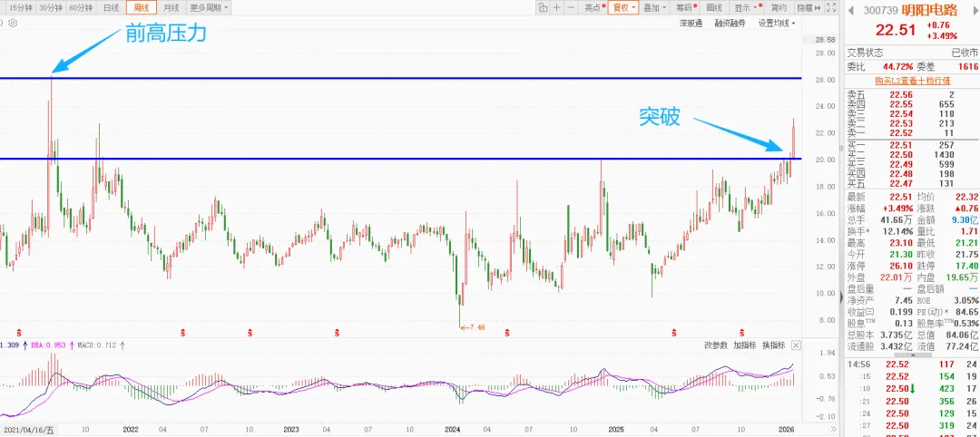The width and height of the screenshot is (980, 437).
Task: Toggle the 筹码 chip distribution view
Action: click(686, 8)
